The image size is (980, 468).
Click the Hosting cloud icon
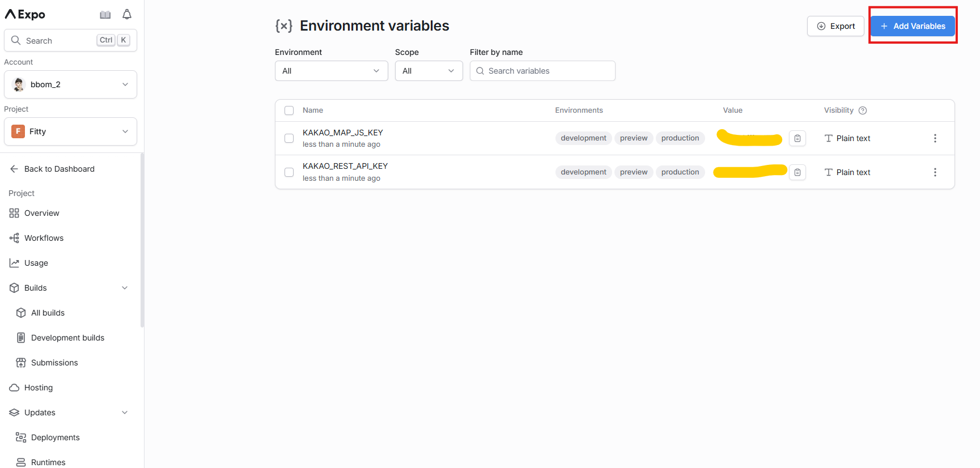point(14,388)
